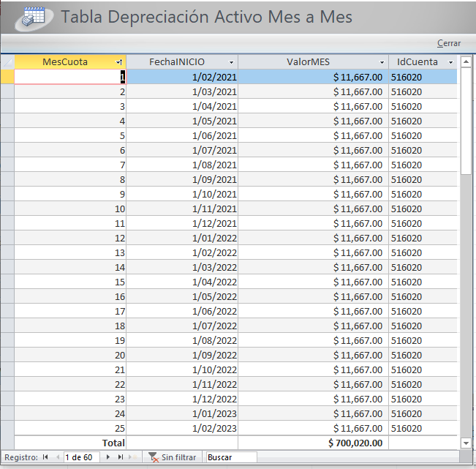Click in the Buscar search box

coord(231,457)
